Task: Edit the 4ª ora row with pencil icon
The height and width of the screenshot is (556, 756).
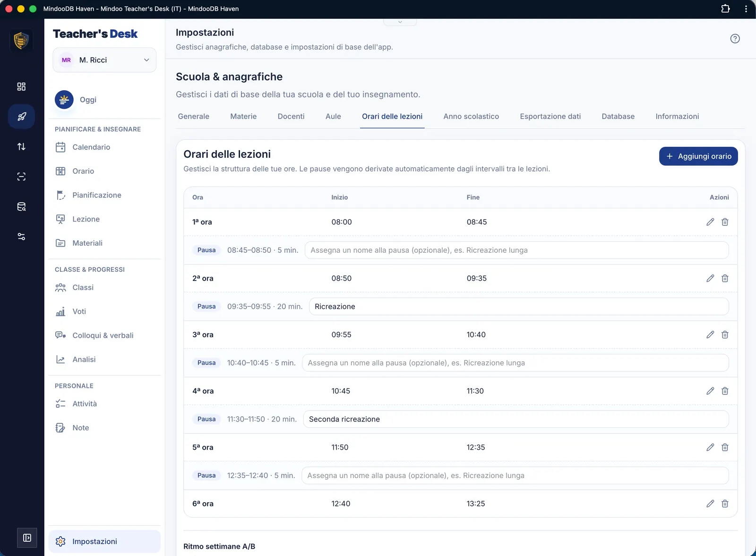Action: pyautogui.click(x=710, y=391)
